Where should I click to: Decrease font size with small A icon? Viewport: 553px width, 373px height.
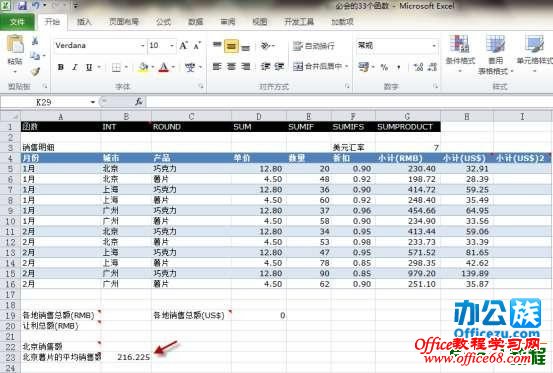pos(197,45)
